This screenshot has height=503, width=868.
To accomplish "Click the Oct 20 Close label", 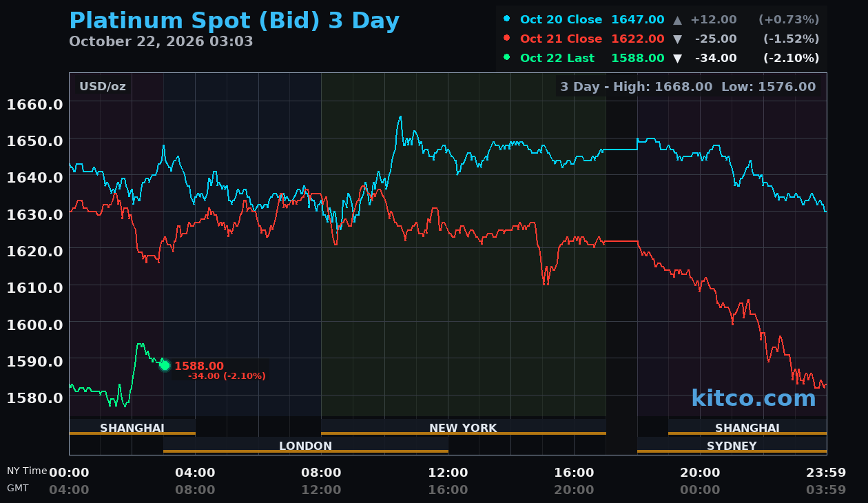I will point(561,19).
